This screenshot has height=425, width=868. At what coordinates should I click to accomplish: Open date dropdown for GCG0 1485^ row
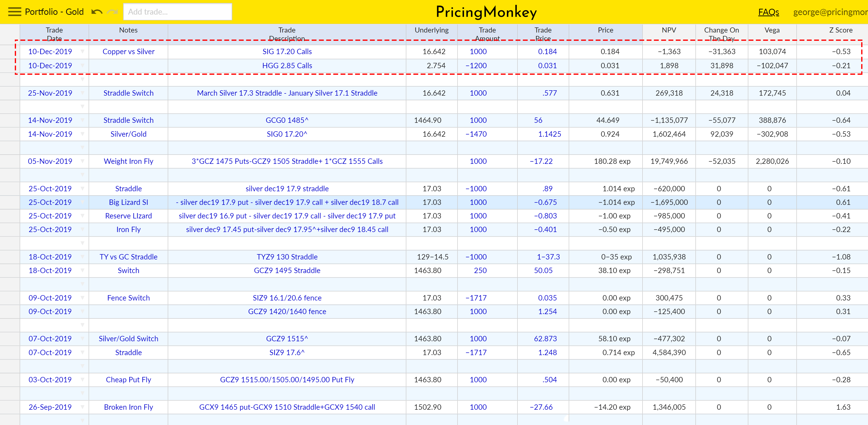click(x=83, y=120)
